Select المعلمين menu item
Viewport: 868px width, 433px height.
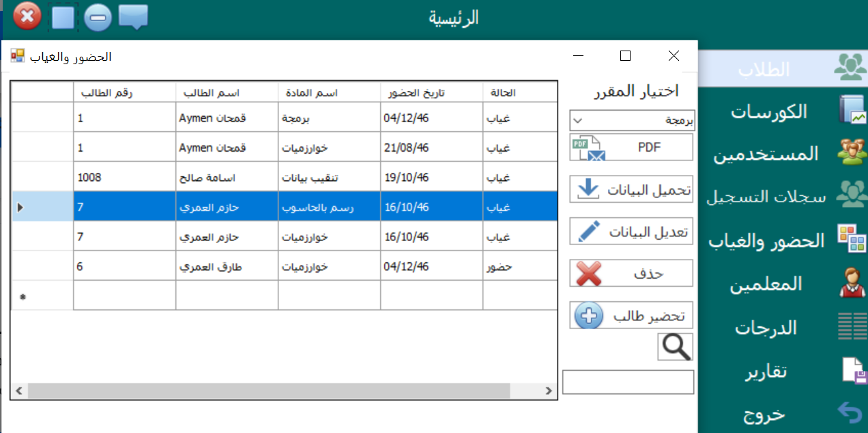766,283
